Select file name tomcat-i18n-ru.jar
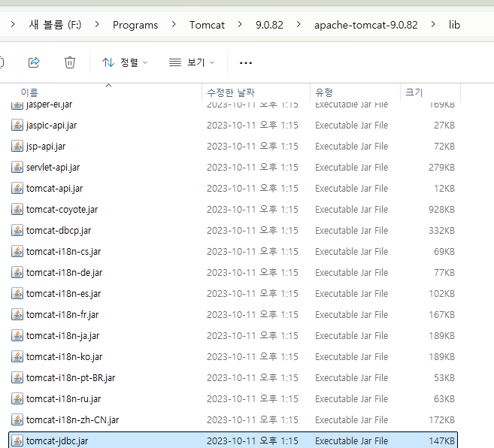 pyautogui.click(x=64, y=399)
